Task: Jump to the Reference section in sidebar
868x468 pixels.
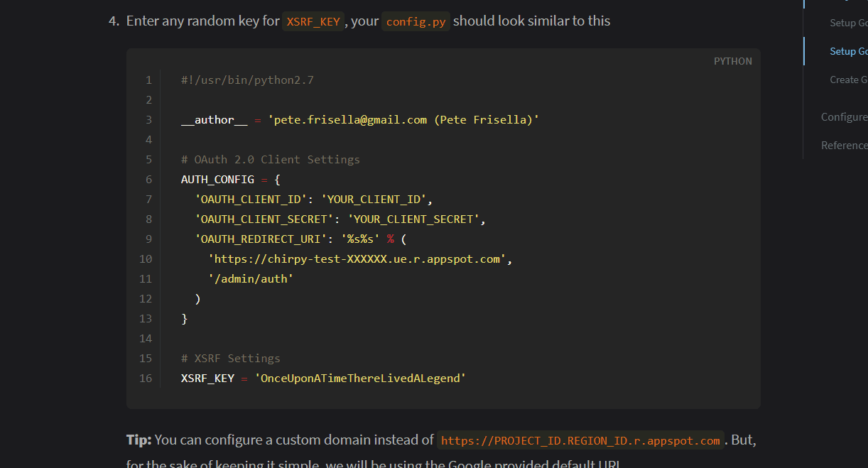Action: click(x=845, y=145)
